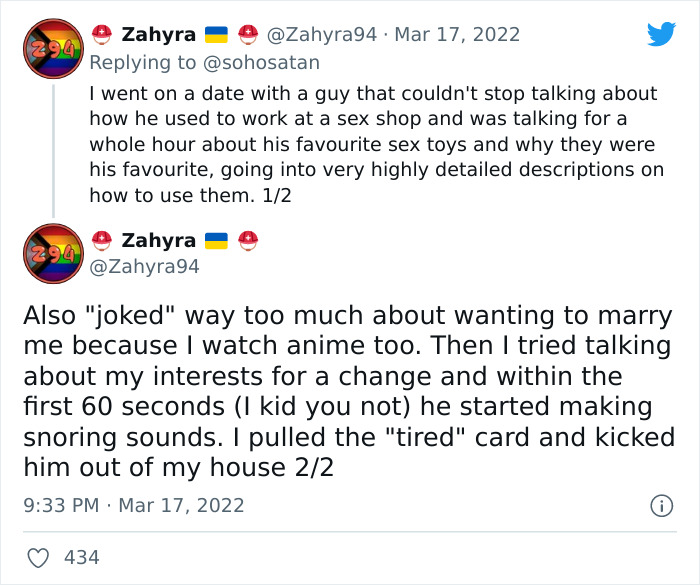This screenshot has width=700, height=585.
Task: Open the tweet info icon
Action: (x=660, y=506)
